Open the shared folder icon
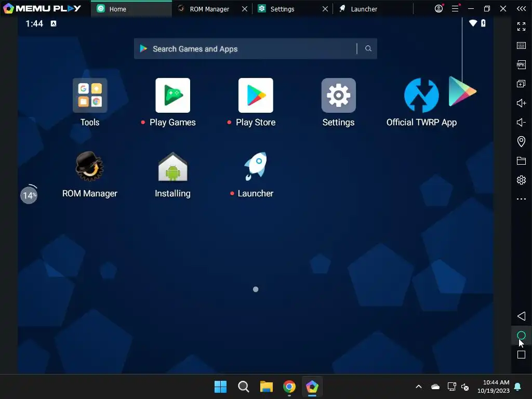Image resolution: width=532 pixels, height=399 pixels. (x=521, y=161)
